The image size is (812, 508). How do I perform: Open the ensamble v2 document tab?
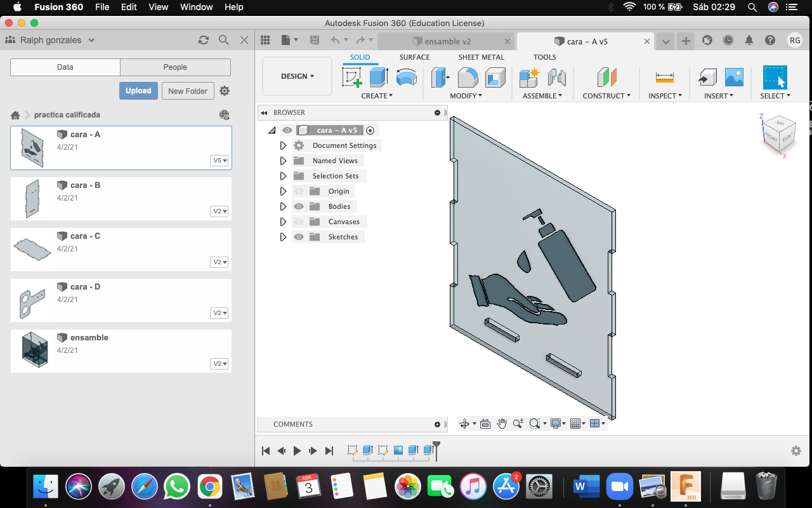[447, 41]
